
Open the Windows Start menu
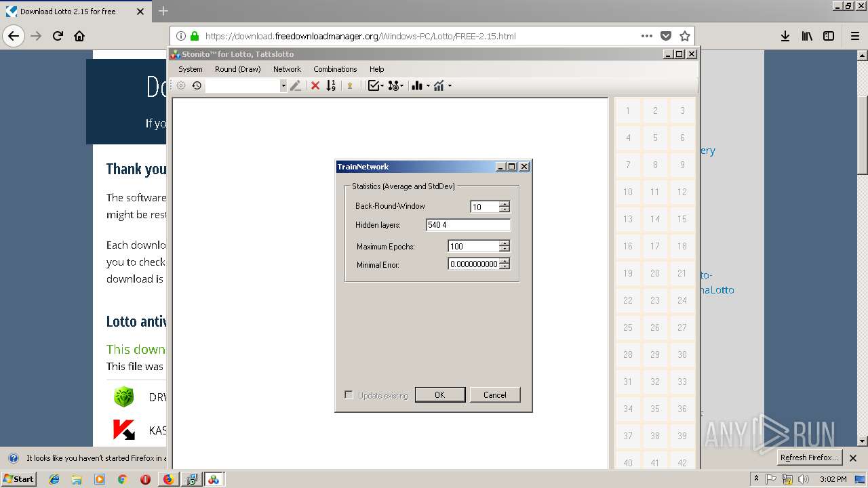tap(19, 479)
